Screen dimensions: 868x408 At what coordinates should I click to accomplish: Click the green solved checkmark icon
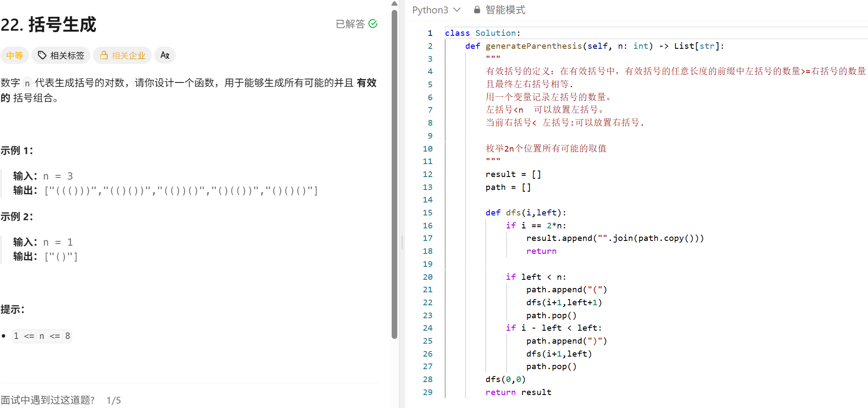373,24
